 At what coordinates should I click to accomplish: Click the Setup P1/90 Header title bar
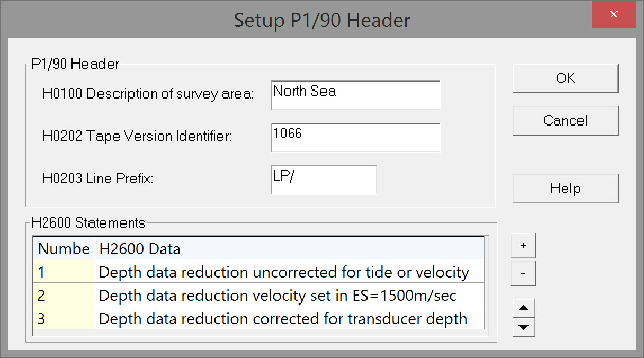pyautogui.click(x=321, y=20)
